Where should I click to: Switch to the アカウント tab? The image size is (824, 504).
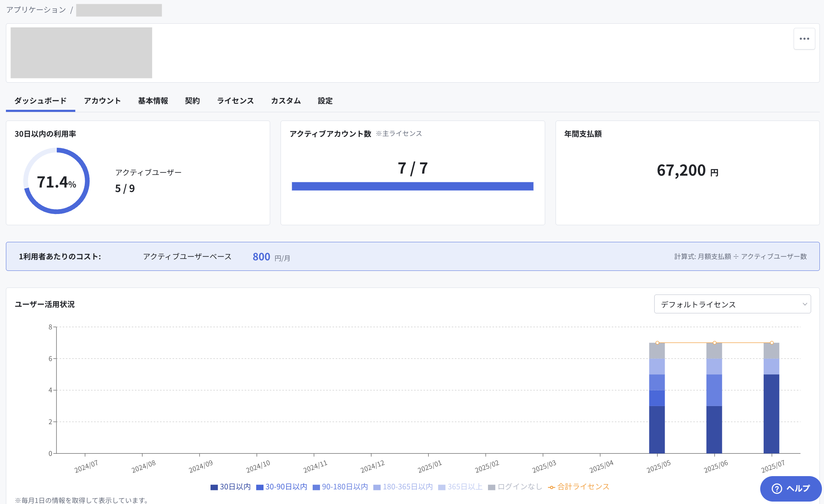[102, 101]
